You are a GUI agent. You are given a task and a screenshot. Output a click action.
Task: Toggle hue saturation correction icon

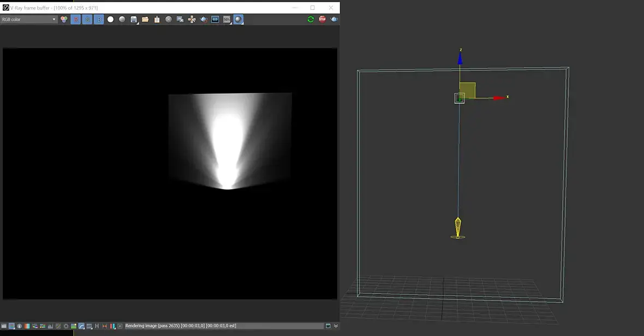[35, 326]
